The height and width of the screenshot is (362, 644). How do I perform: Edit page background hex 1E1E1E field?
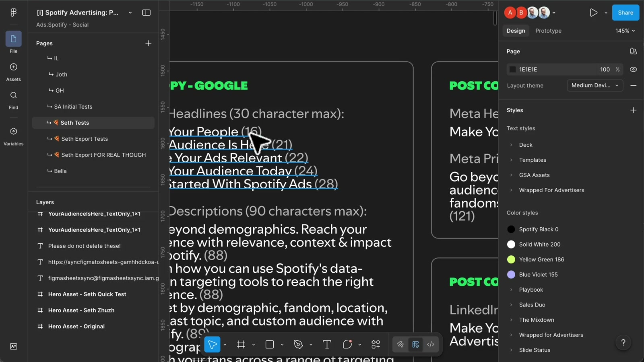(551, 69)
